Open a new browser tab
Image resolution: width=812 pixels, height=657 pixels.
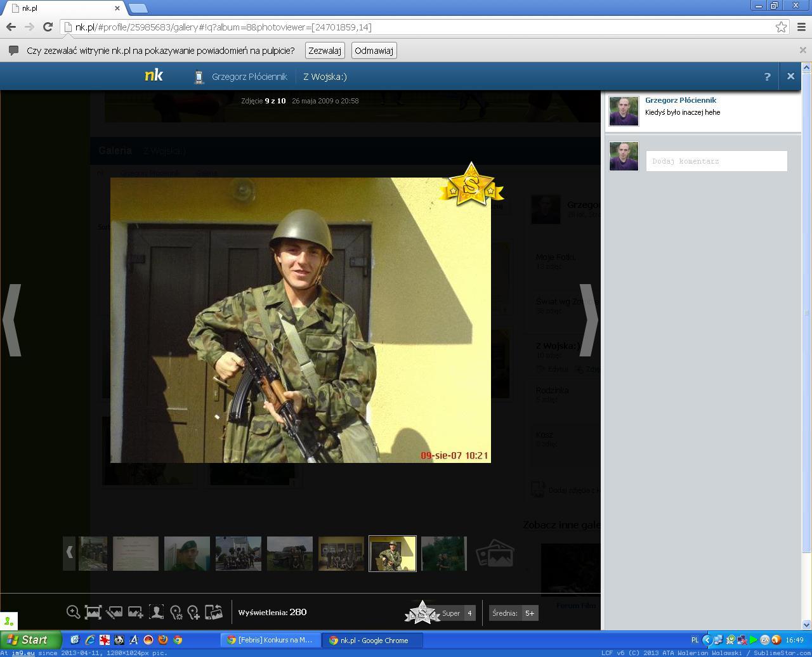(138, 8)
